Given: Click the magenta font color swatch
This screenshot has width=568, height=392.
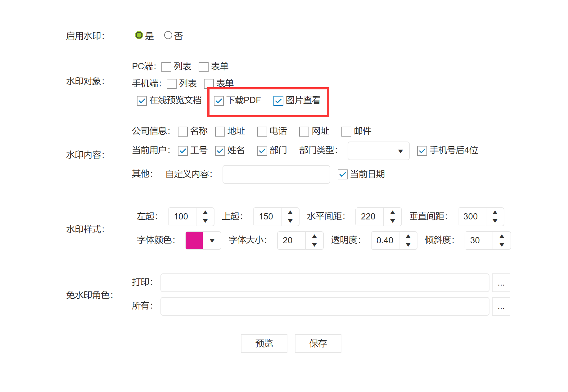Looking at the screenshot, I should (194, 241).
